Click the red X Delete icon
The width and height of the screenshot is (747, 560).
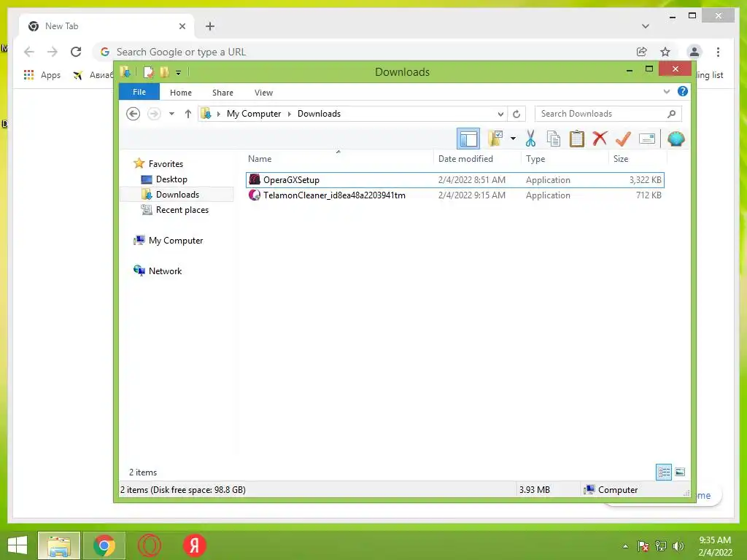click(x=600, y=139)
